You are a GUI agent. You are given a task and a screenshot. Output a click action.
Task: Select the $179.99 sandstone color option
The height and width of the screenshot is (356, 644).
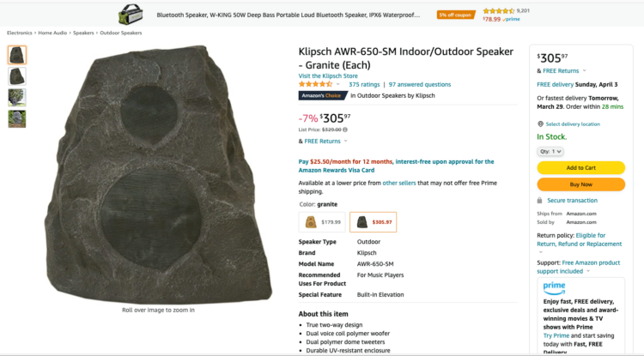[x=322, y=222]
